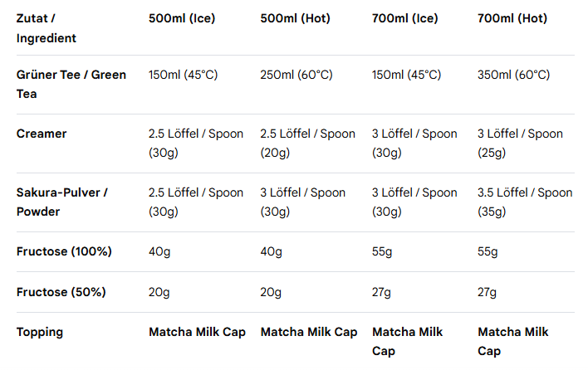Select the 350ml (60°C) green tea cell
This screenshot has width=588, height=370.
click(513, 75)
